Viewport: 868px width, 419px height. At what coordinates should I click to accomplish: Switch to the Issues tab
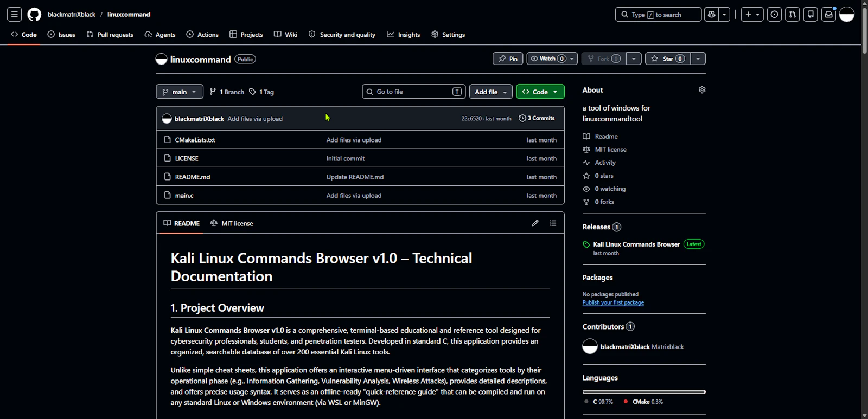[61, 35]
